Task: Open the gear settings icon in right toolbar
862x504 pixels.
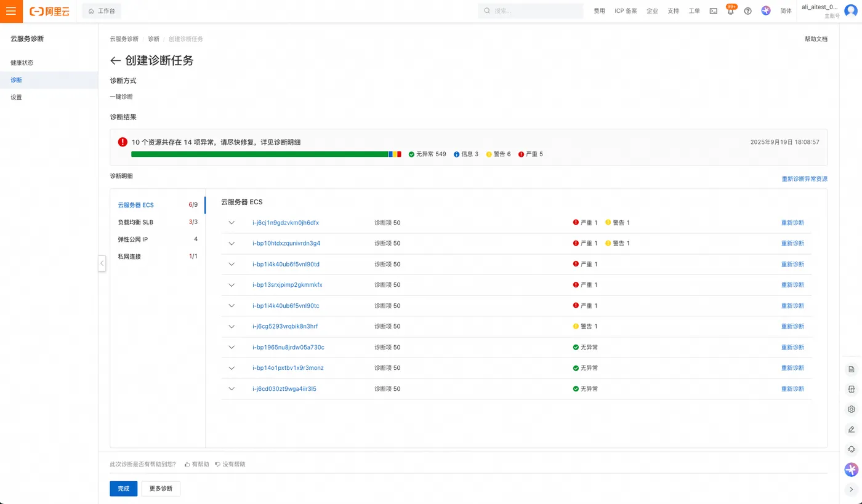Action: [x=852, y=409]
